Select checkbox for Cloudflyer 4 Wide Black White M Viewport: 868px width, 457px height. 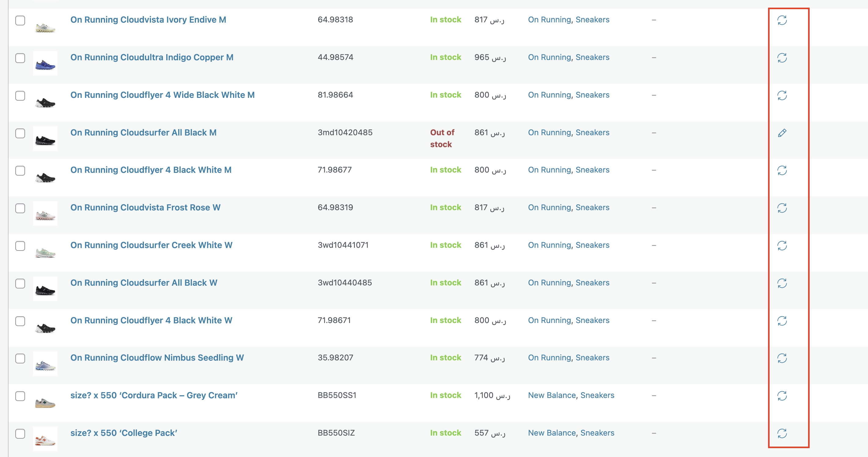tap(20, 95)
